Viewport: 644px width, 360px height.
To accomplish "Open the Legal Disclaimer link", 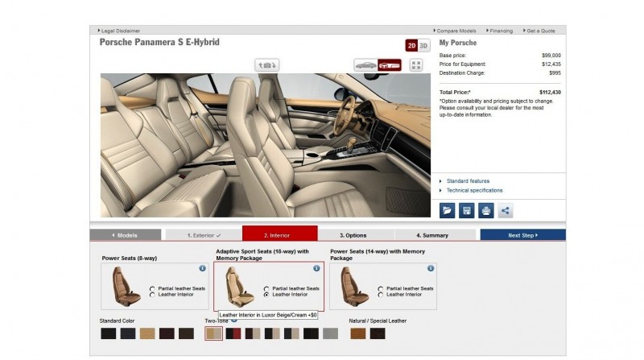I will 119,31.
